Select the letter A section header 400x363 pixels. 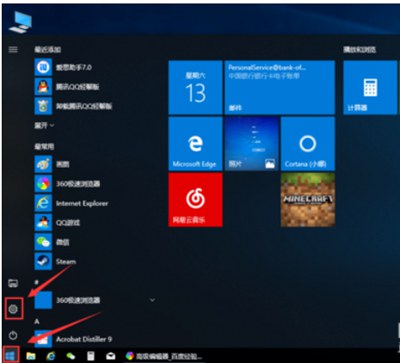(37, 322)
